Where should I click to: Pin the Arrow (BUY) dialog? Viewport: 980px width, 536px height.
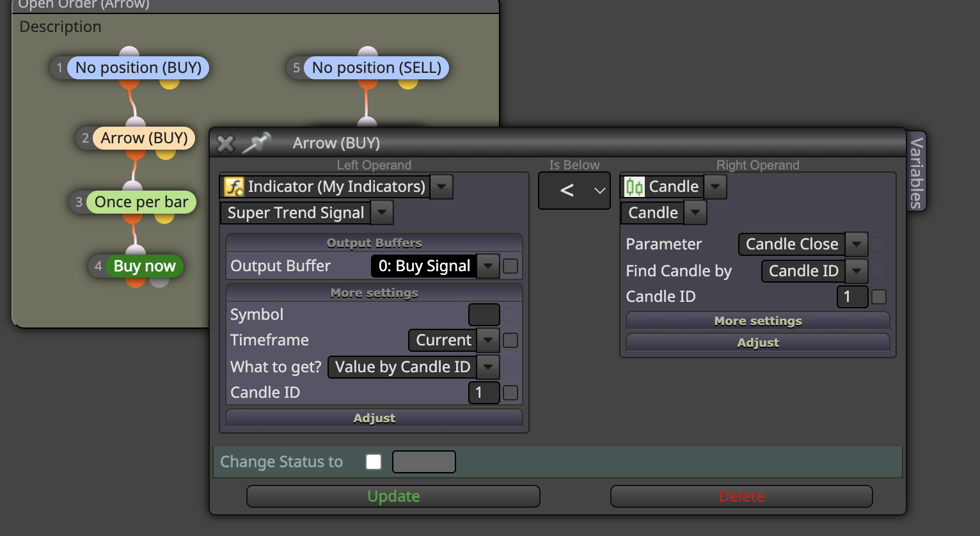point(257,143)
